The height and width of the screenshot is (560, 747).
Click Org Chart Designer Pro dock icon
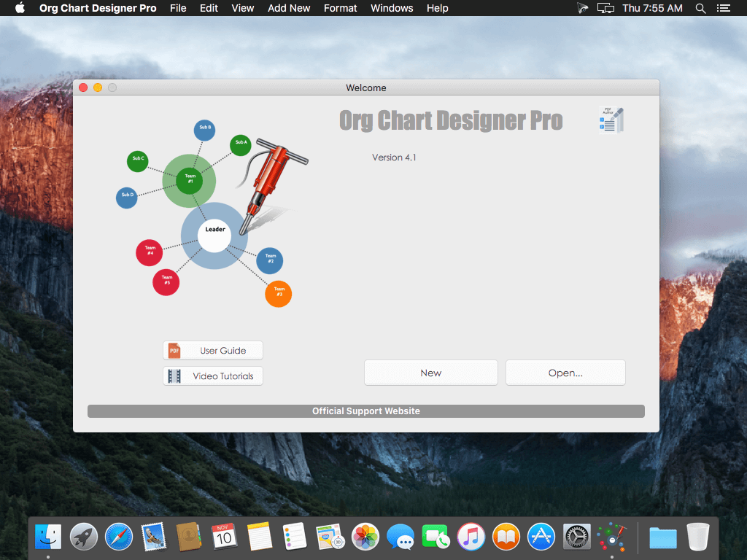(x=612, y=536)
